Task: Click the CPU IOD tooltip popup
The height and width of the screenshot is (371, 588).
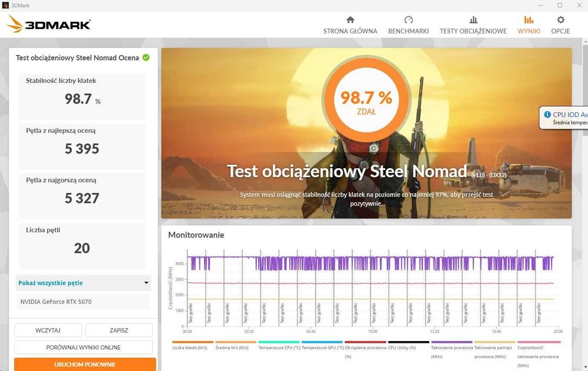Action: [x=564, y=118]
